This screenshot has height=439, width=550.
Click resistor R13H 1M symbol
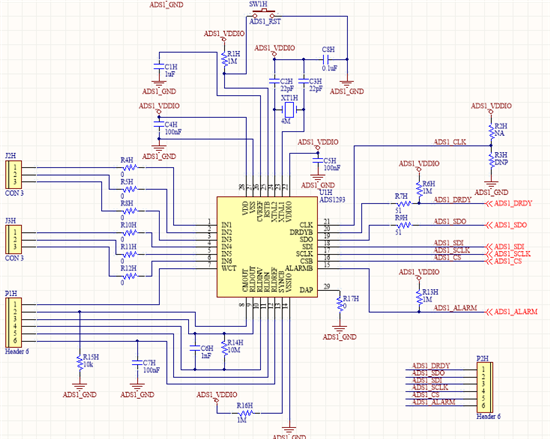419,297
